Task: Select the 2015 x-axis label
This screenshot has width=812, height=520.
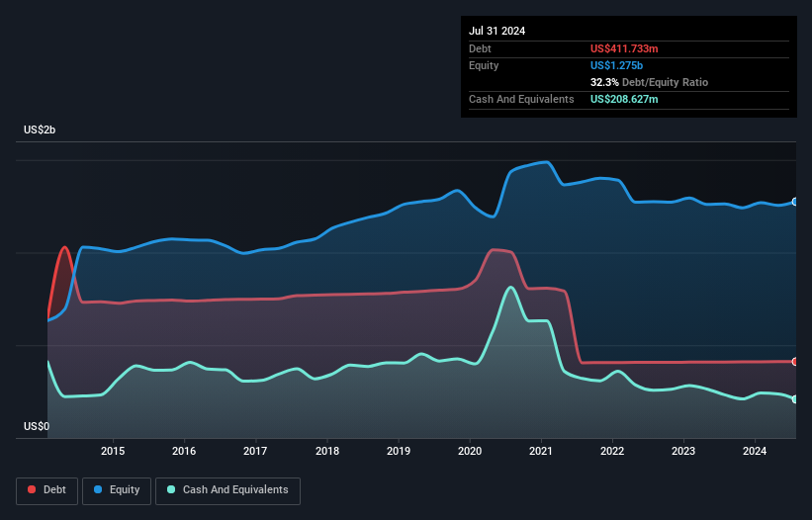Action: click(113, 451)
